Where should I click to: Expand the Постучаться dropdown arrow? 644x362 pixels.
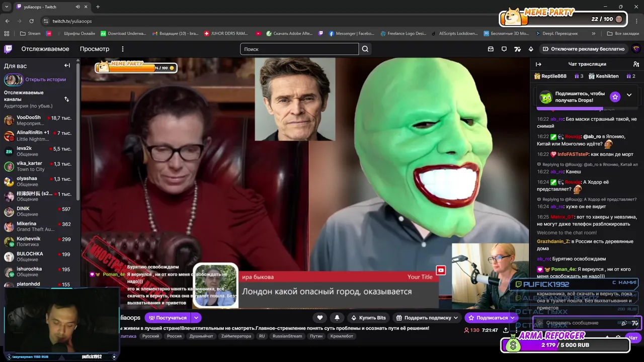(196, 318)
